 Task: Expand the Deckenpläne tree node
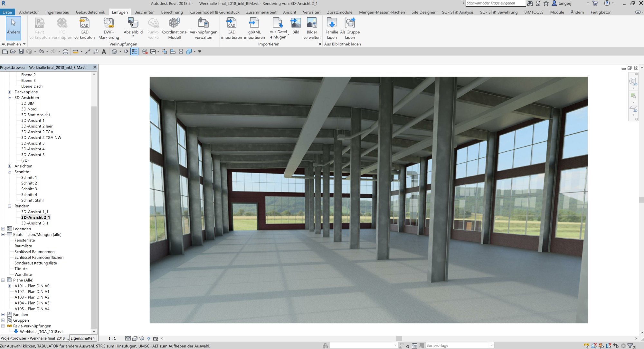(9, 92)
